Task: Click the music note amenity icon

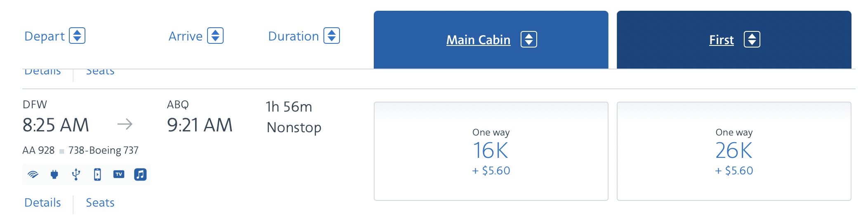Action: (x=140, y=174)
